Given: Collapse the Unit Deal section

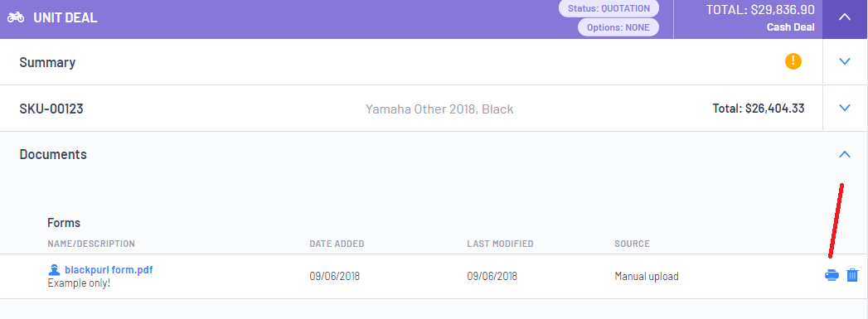Looking at the screenshot, I should 845,17.
